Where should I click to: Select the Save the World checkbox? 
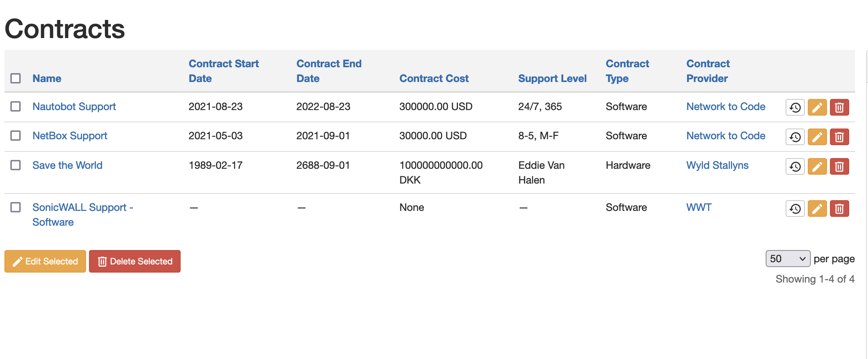tap(16, 165)
